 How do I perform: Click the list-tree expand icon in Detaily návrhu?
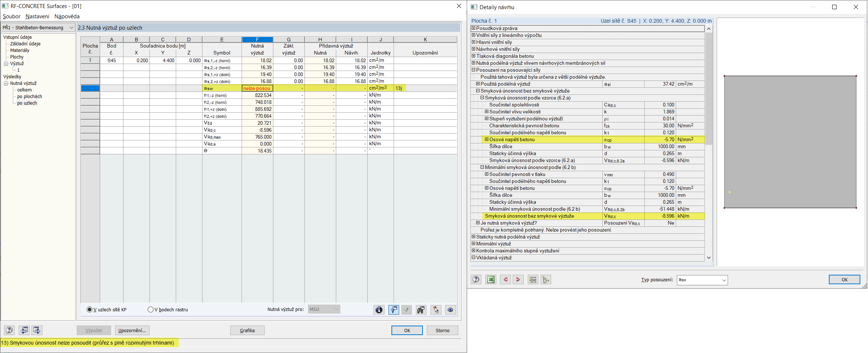coord(533,279)
